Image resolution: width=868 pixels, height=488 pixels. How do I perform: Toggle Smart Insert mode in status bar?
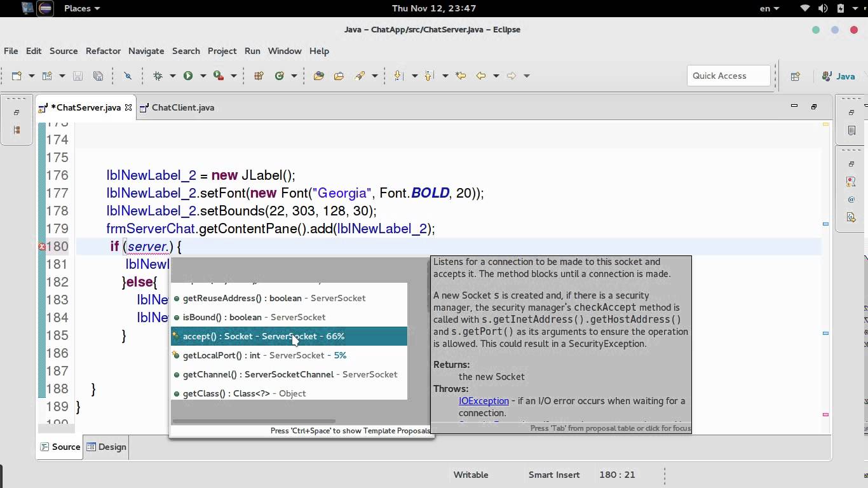point(553,475)
